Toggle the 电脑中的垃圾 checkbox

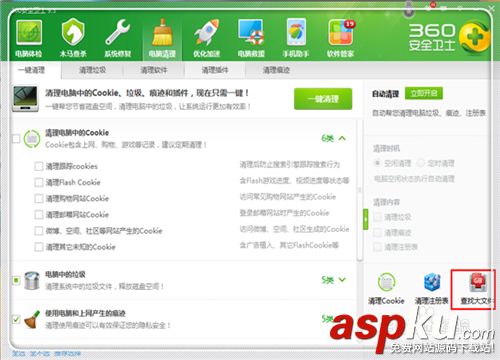tap(16, 280)
